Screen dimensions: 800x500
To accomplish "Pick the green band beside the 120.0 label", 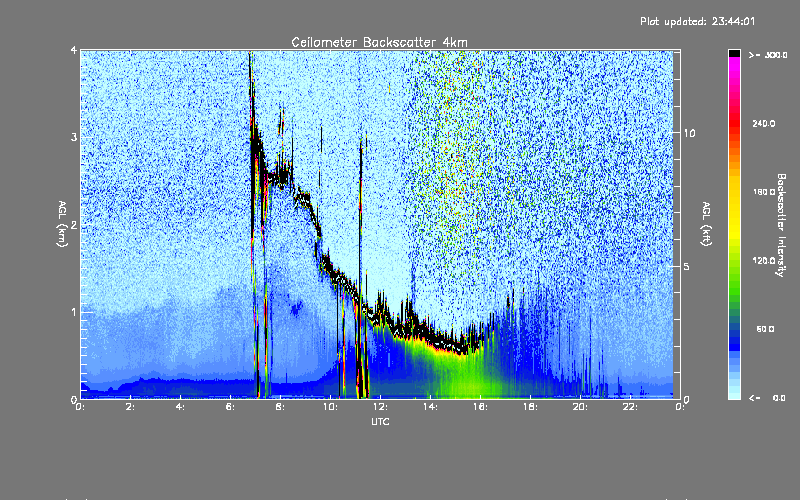I will (734, 261).
